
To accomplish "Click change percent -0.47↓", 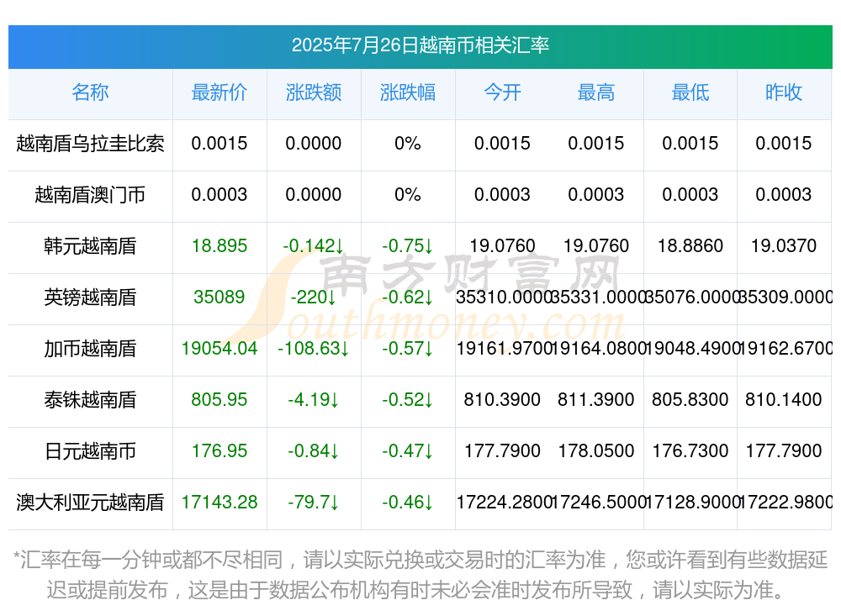I will 408,451.
